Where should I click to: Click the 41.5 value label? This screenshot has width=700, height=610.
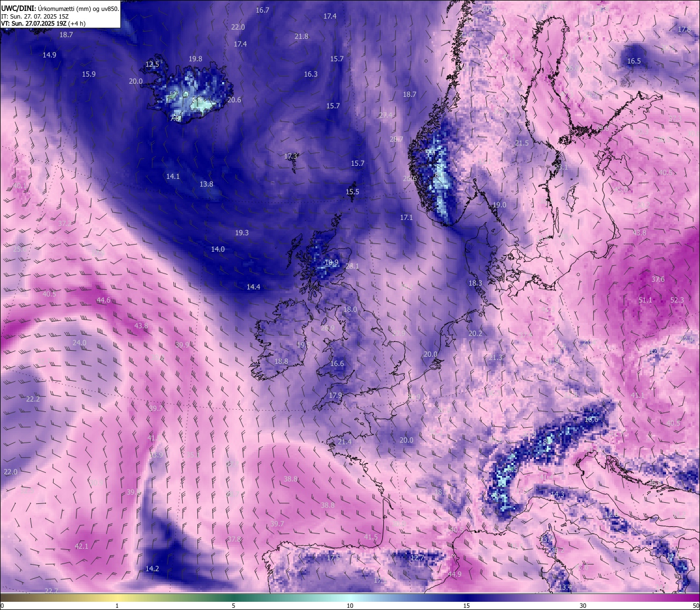tap(370, 537)
